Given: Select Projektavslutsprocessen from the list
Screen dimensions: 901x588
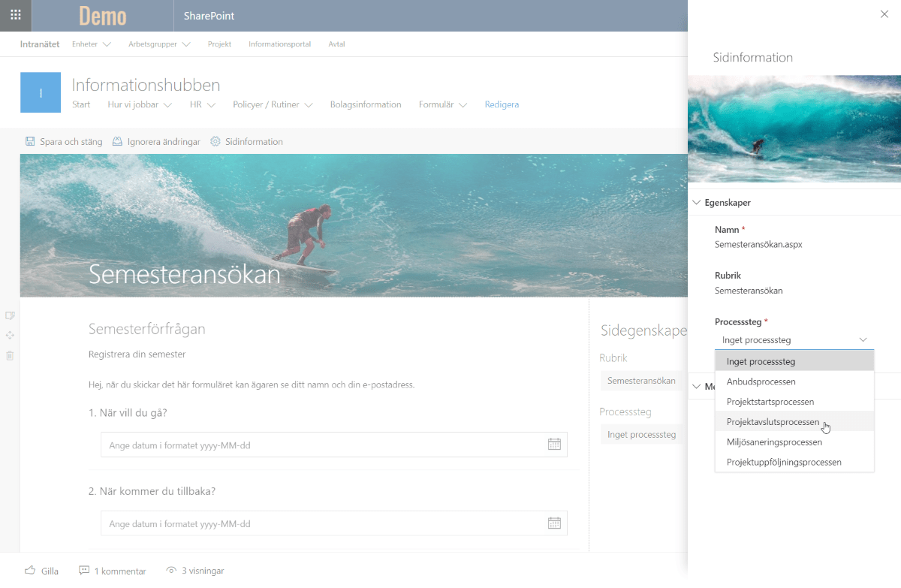Looking at the screenshot, I should (x=773, y=422).
